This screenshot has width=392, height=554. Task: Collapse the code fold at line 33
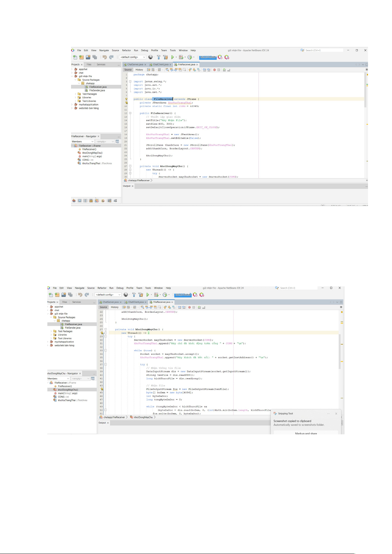point(106,350)
